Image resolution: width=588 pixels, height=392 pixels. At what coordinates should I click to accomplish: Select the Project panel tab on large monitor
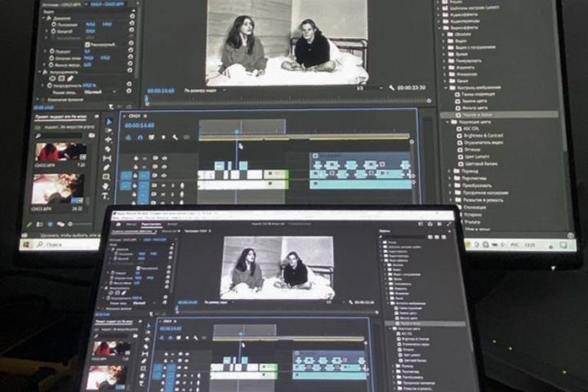(60, 117)
